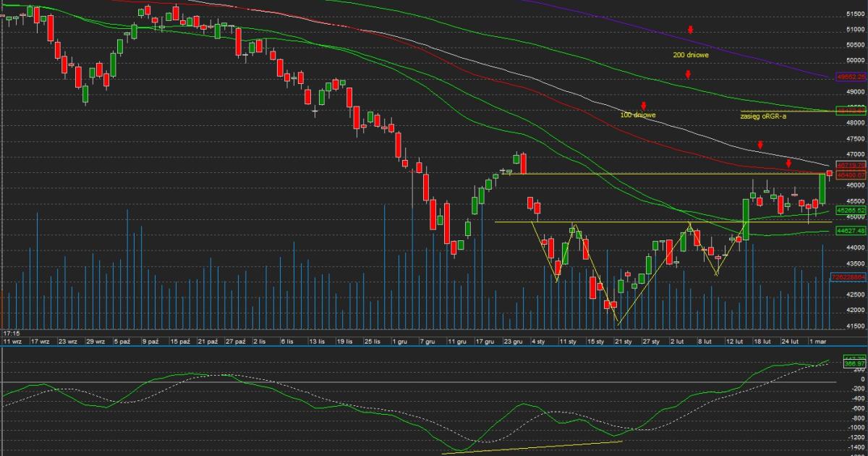868x456 pixels.
Task: Click red arrow directly below 200 dniowe label
Action: (x=689, y=74)
